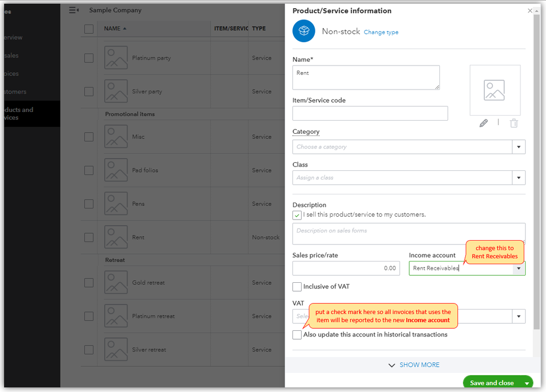Viewport: 546px width, 392px height.
Task: Click the Gold retreat item name
Action: [148, 282]
